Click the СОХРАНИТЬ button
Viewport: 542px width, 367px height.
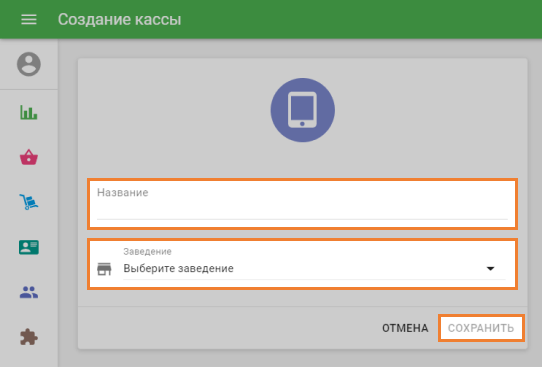(x=481, y=328)
